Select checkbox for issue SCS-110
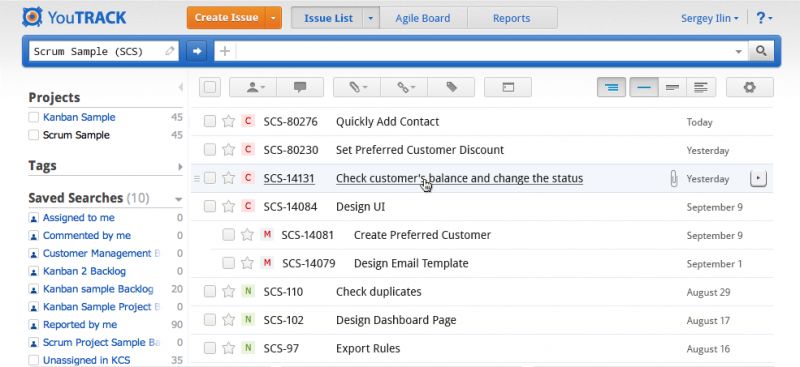 pos(210,291)
